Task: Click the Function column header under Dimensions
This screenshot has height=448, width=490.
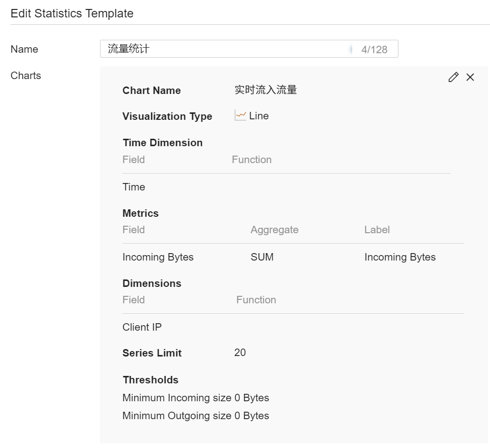Action: 256,300
